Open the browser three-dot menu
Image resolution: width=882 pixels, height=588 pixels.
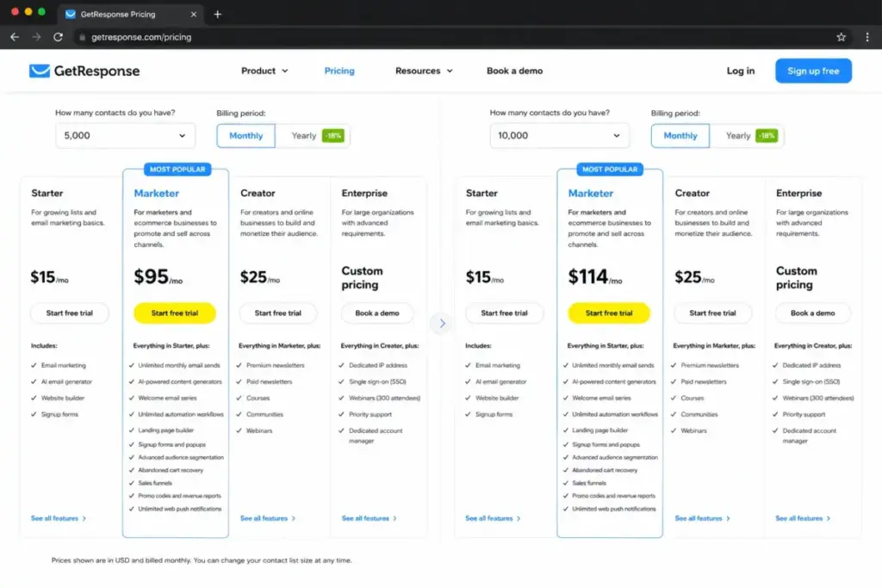(866, 37)
